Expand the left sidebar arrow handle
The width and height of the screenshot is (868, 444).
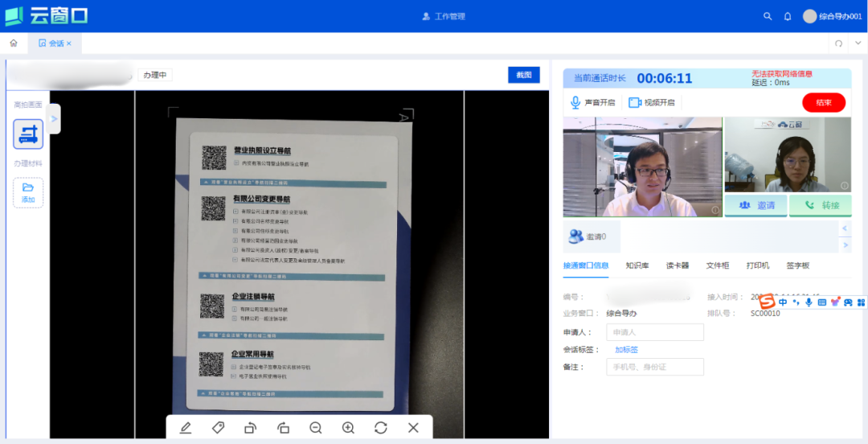point(55,118)
